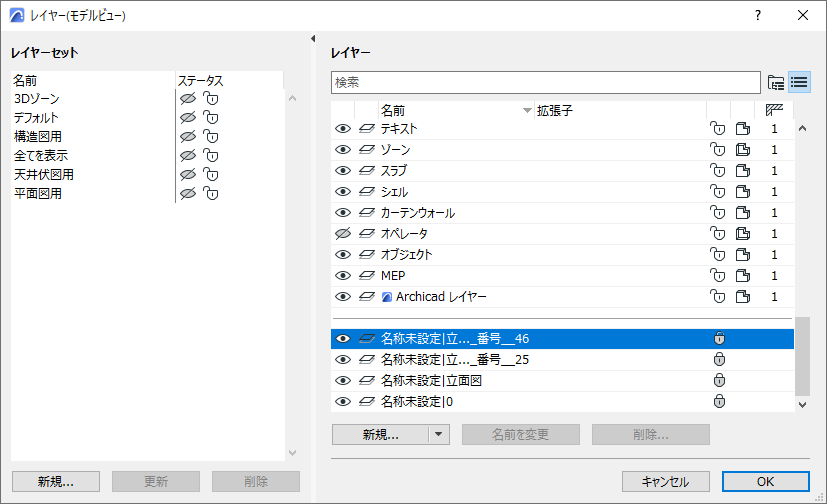Click ステータス header in layer set list
827x504 pixels.
(200, 81)
